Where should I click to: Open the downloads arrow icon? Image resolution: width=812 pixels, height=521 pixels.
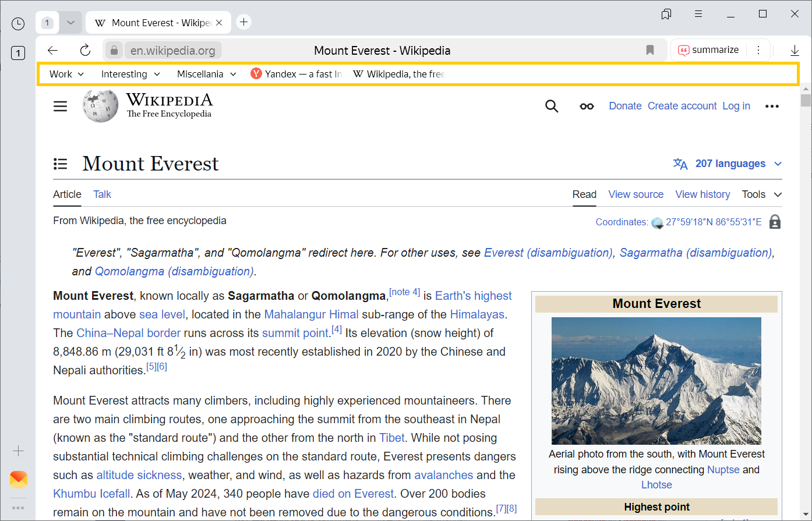795,50
